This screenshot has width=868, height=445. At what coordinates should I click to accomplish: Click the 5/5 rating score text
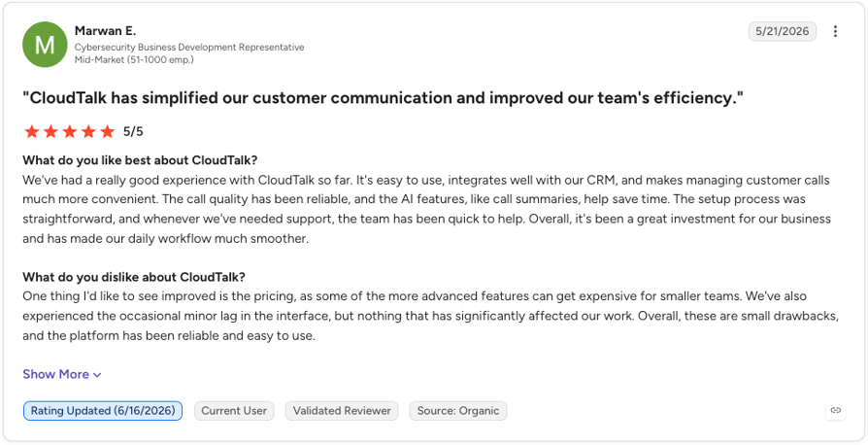133,132
